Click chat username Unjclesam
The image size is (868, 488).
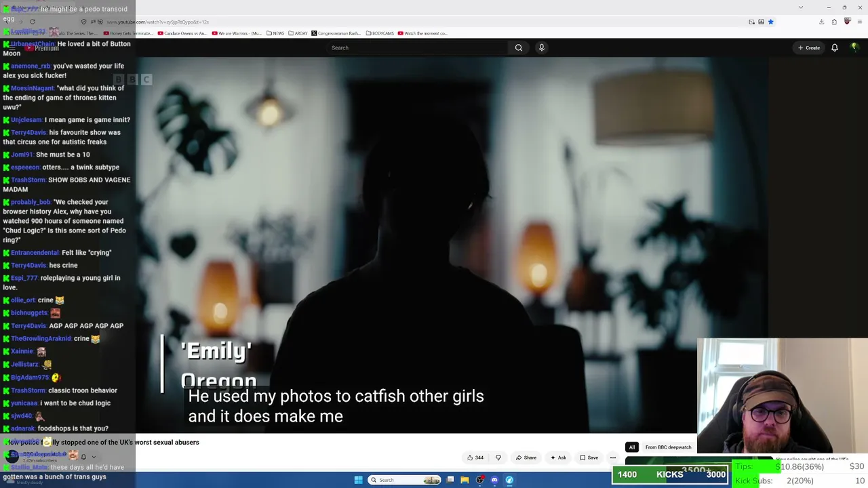[x=26, y=120]
